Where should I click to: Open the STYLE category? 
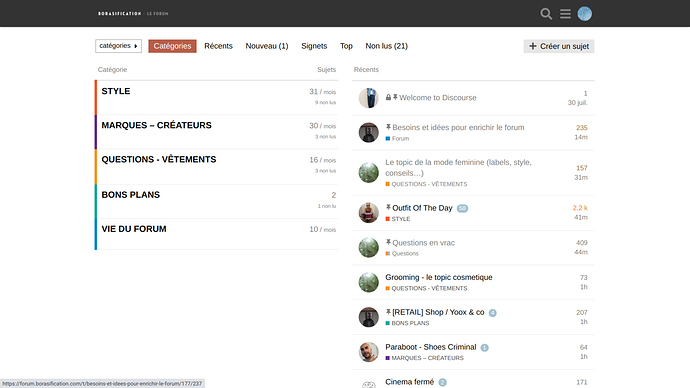[x=116, y=91]
